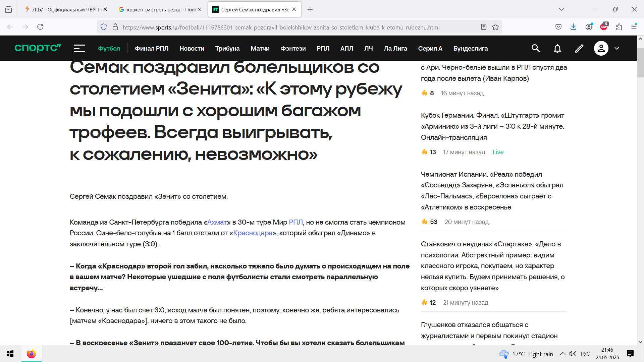644x362 pixels.
Task: Open РПЛ menu item
Action: point(323,48)
